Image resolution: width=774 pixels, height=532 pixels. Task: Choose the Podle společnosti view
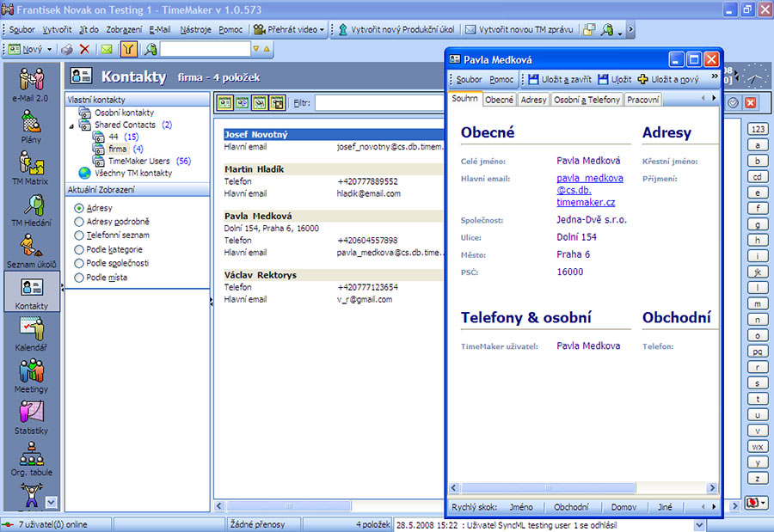tap(79, 263)
